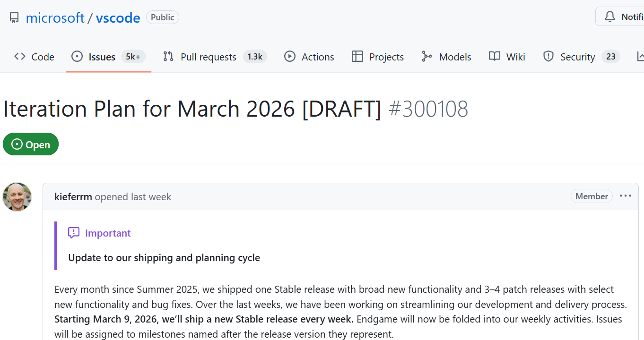Screen dimensions: 644x340
Task: Click kieferrm's avatar photo
Action: tap(17, 197)
